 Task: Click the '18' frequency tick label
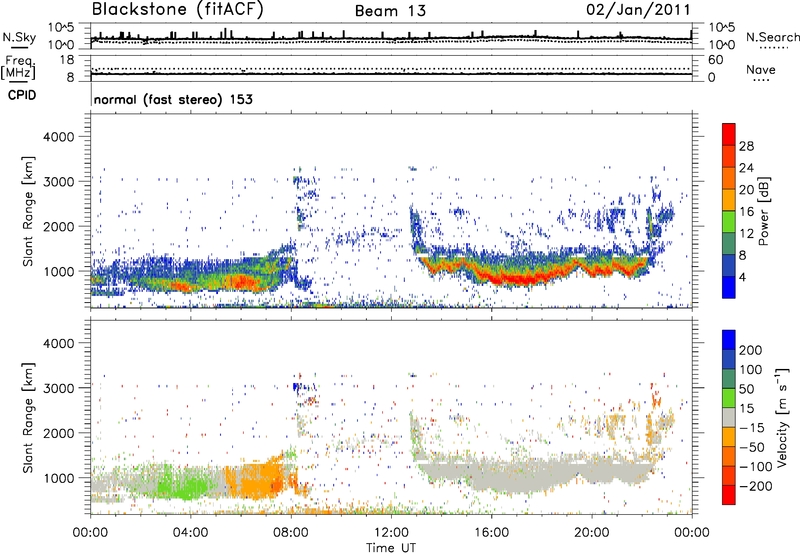coord(66,60)
